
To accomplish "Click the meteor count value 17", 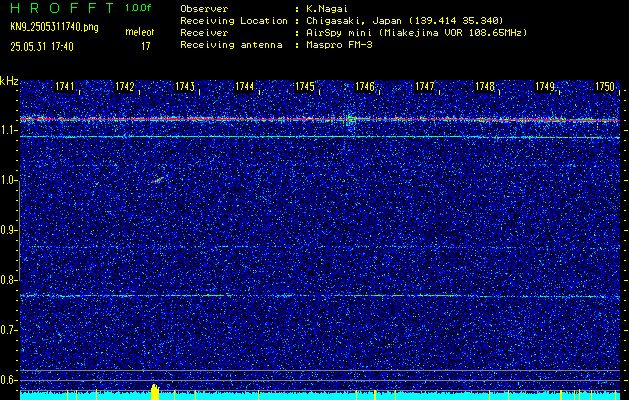I will pos(146,47).
